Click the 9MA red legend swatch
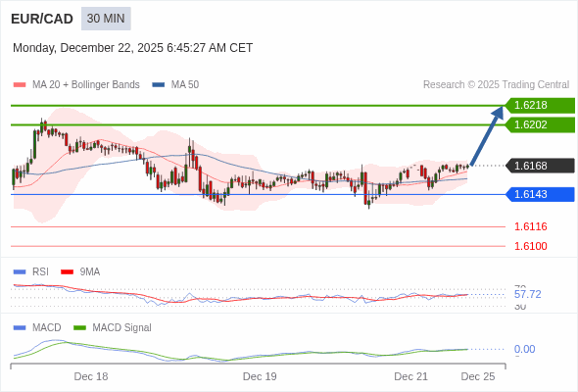 point(67,272)
